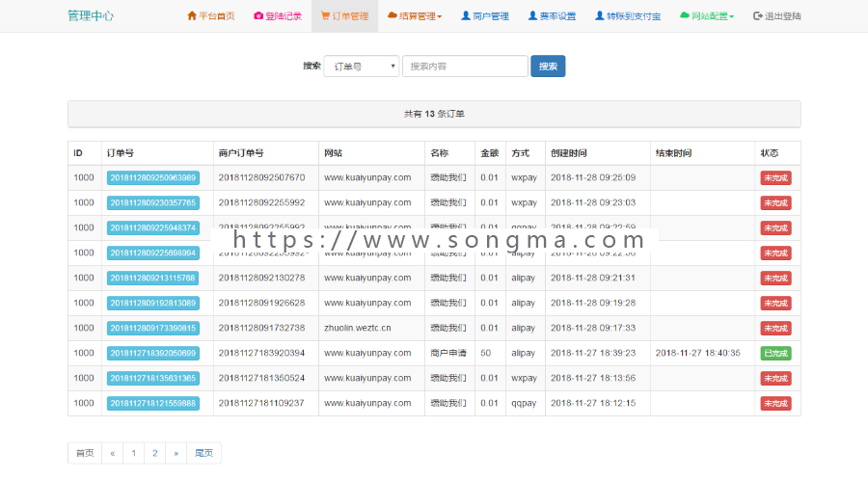Open the 订单号 search type dropdown
The image size is (868, 480).
[x=362, y=67]
